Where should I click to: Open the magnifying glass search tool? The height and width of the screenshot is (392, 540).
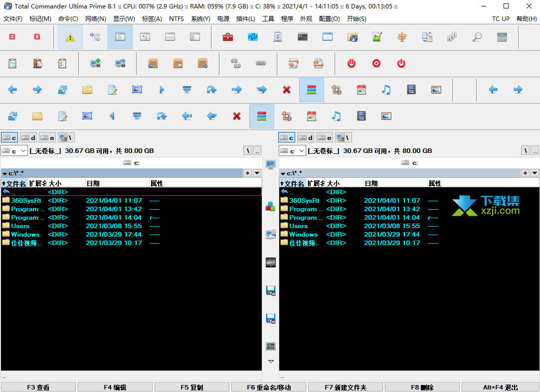tap(477, 37)
